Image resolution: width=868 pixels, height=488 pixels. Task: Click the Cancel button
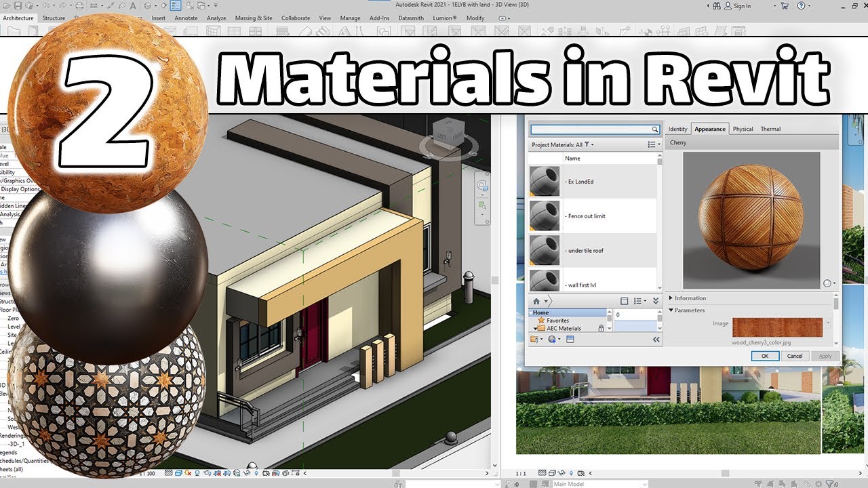(794, 356)
